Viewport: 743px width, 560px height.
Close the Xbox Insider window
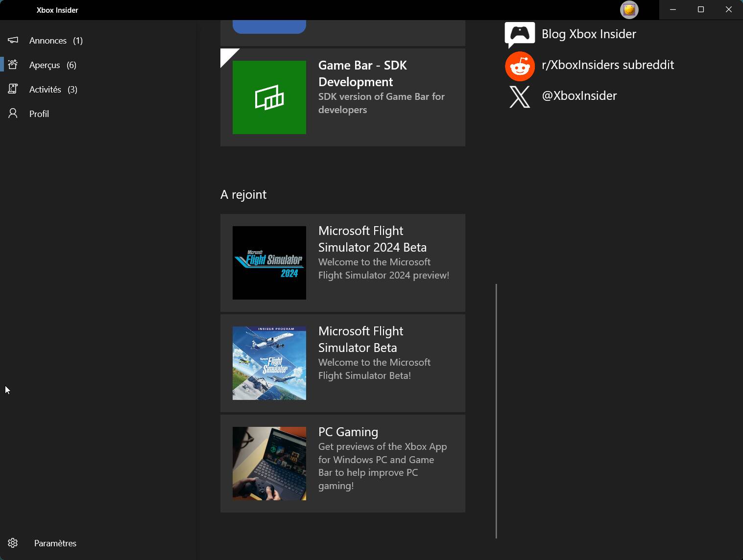click(729, 10)
